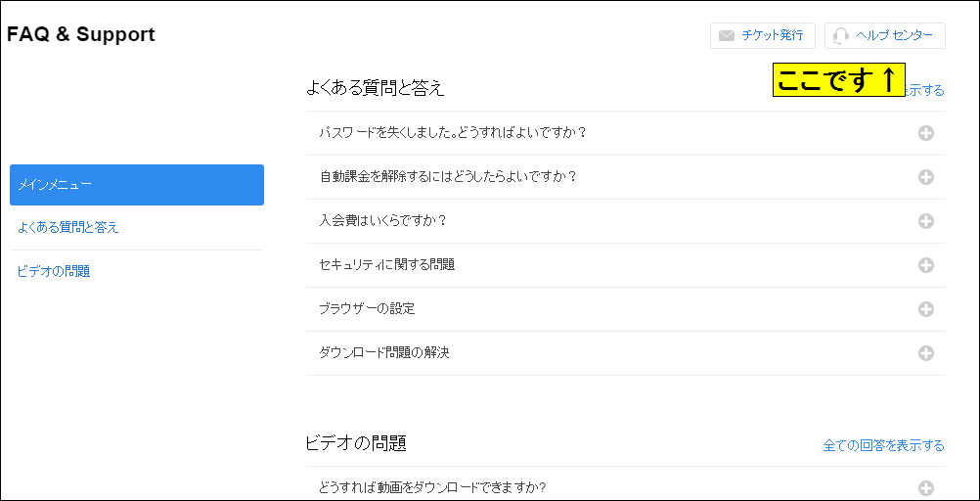Viewport: 980px width, 501px height.
Task: Expand the どうすれば動画をダウンロードできますか question text
Action: [x=431, y=487]
